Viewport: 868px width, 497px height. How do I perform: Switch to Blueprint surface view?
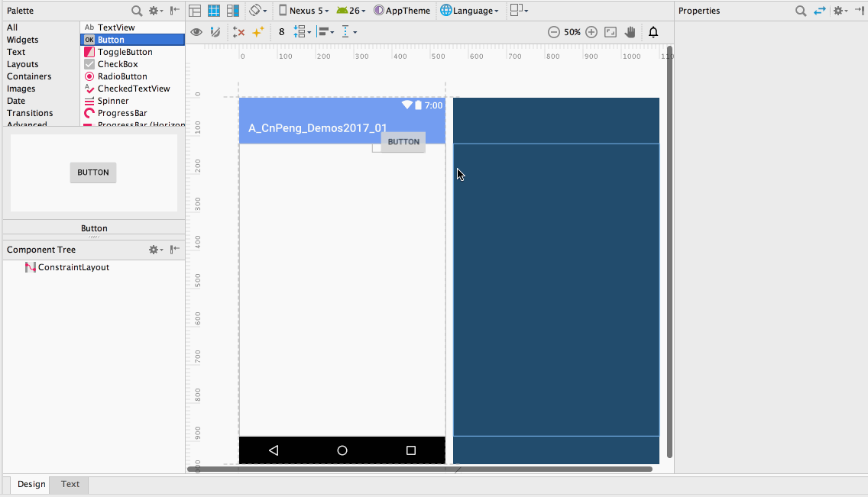214,11
